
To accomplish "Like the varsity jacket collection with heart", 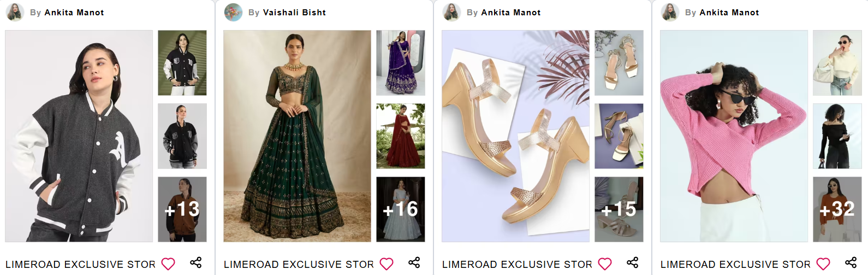I will [x=168, y=264].
